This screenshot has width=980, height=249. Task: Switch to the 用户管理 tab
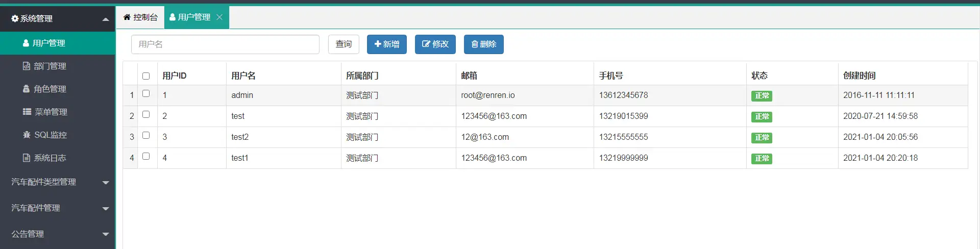(x=197, y=17)
